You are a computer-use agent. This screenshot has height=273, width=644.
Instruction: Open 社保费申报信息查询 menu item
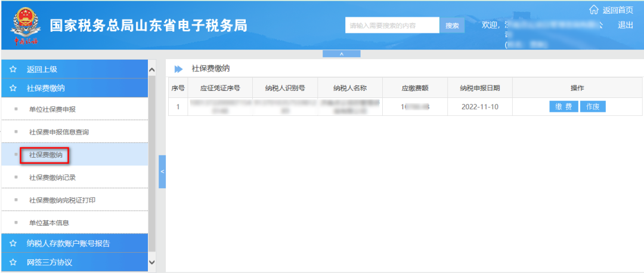coord(59,131)
